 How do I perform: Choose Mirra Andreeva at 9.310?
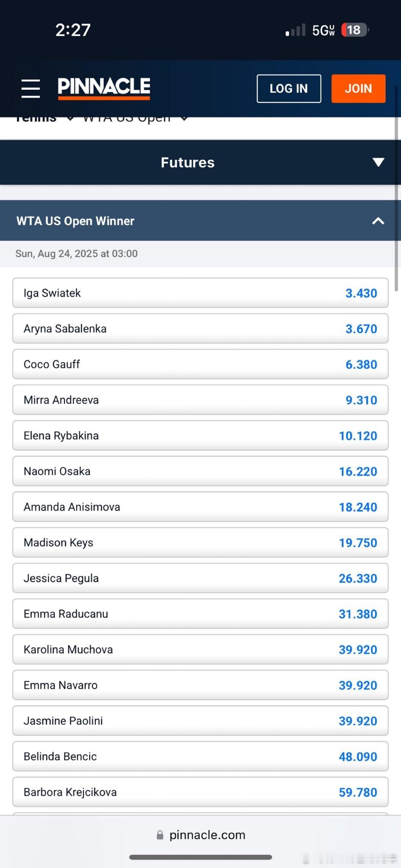pos(200,400)
